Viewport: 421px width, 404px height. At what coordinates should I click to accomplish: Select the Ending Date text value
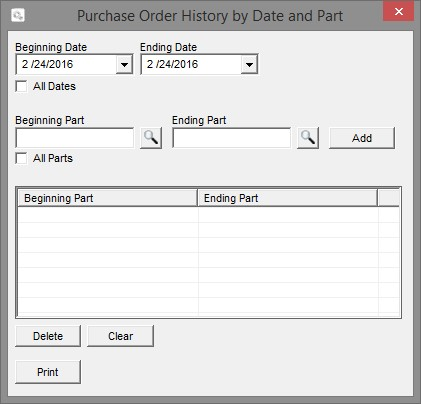[173, 64]
